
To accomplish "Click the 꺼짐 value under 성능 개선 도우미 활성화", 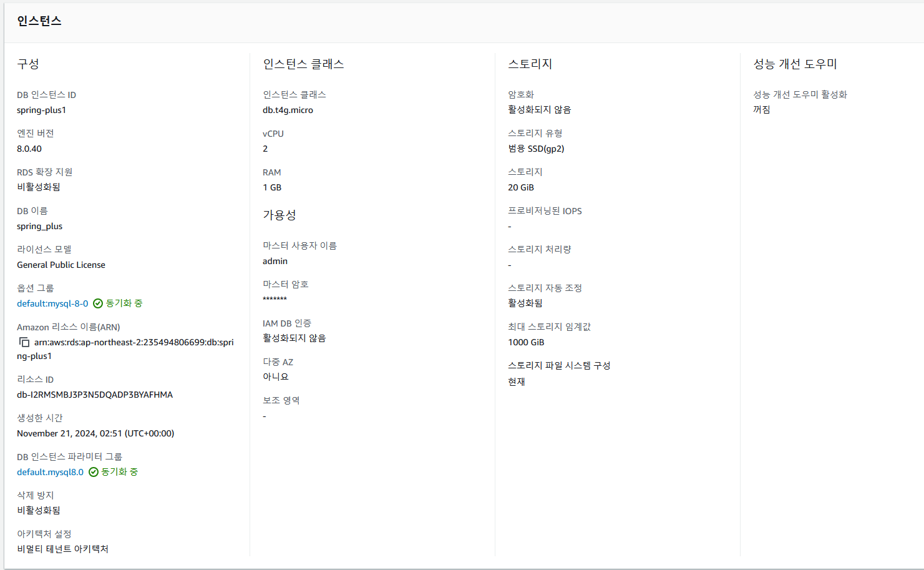I will pos(762,109).
